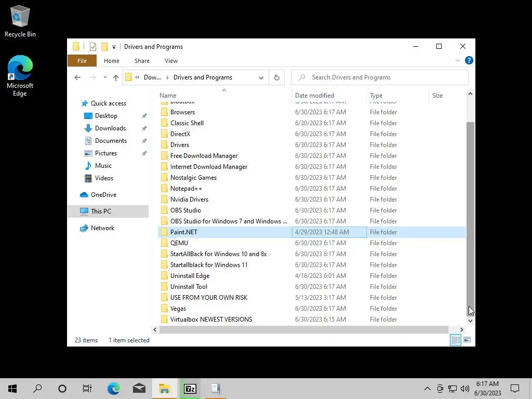
Task: Open the address bar history dropdown
Action: point(261,78)
